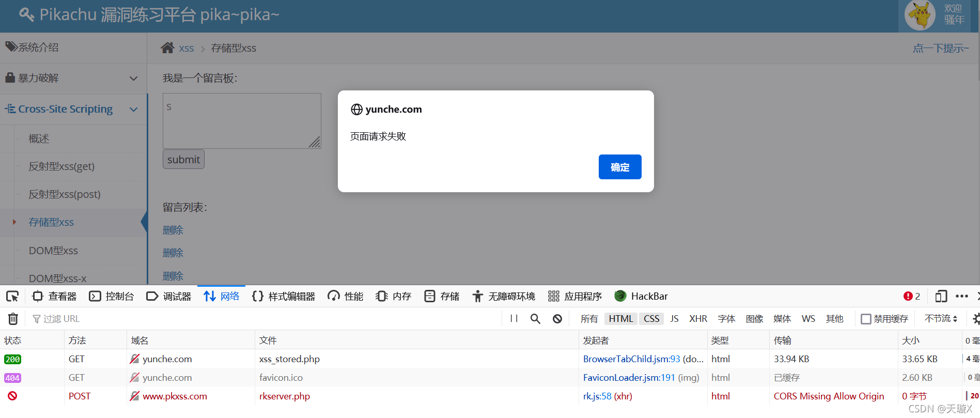Expand the 暴力破解 sidebar menu
The image size is (980, 418).
(73, 79)
